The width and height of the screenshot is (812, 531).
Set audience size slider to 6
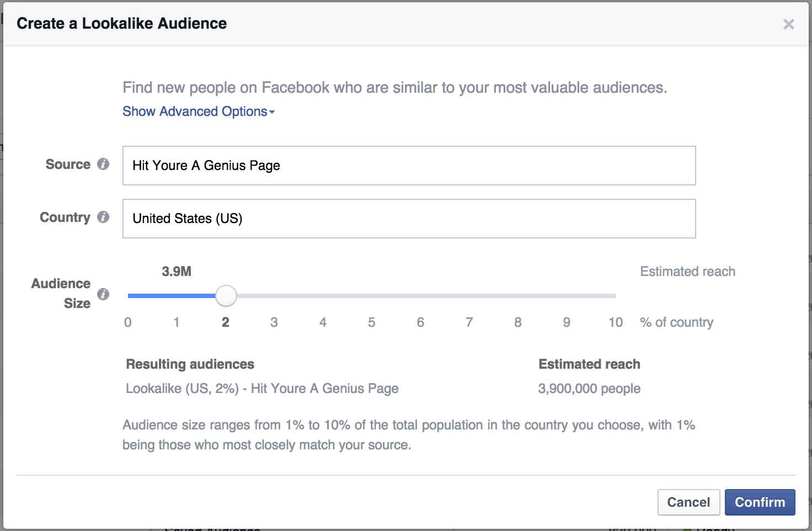(x=420, y=296)
